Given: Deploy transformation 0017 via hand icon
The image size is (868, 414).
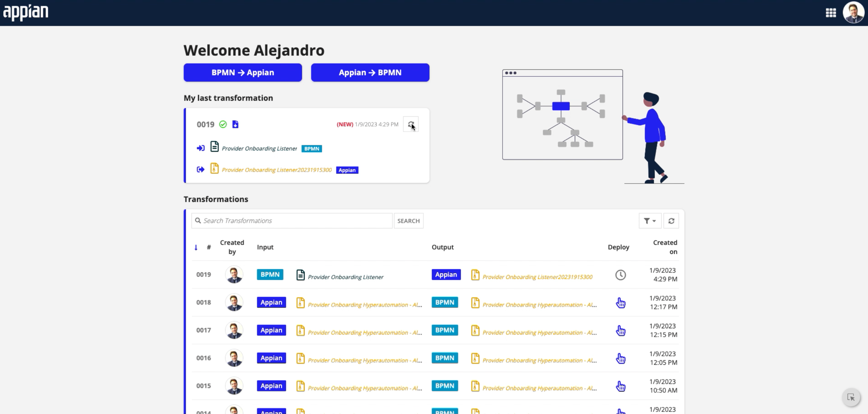Looking at the screenshot, I should point(620,330).
